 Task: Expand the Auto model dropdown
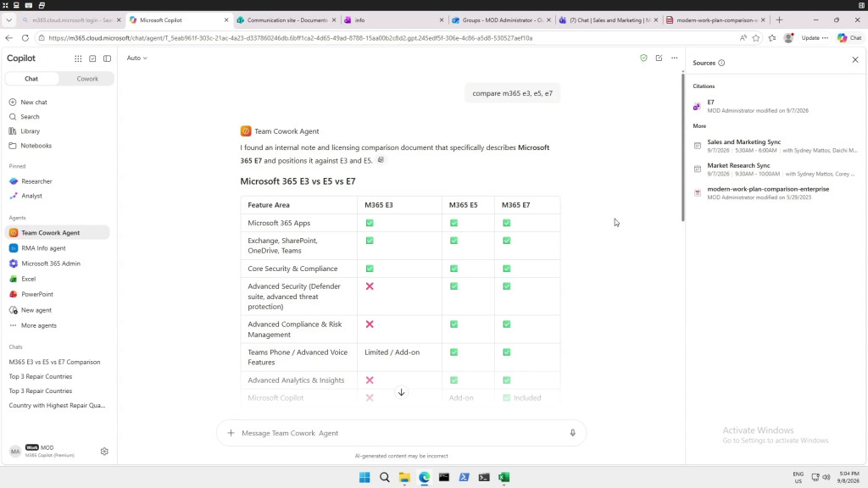point(136,58)
